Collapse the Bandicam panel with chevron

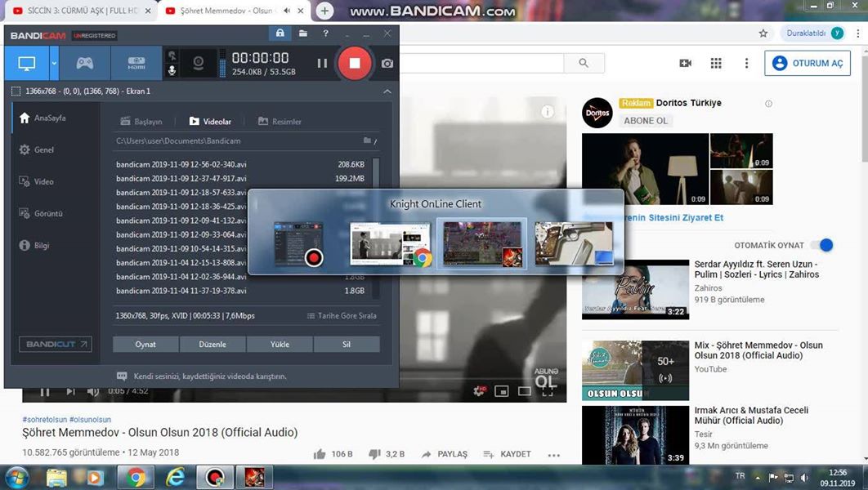(x=387, y=91)
